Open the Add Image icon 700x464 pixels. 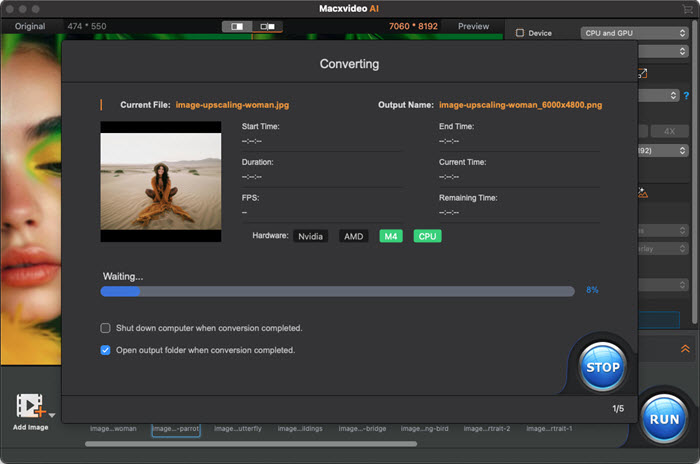click(30, 405)
